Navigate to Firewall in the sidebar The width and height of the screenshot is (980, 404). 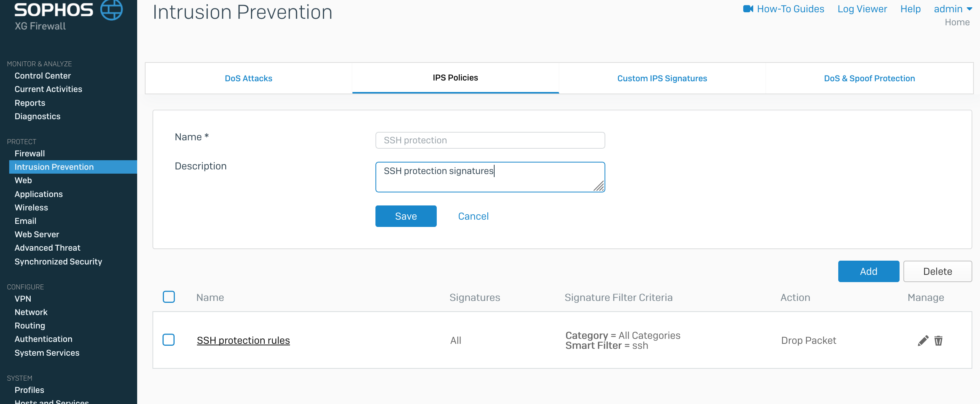29,153
